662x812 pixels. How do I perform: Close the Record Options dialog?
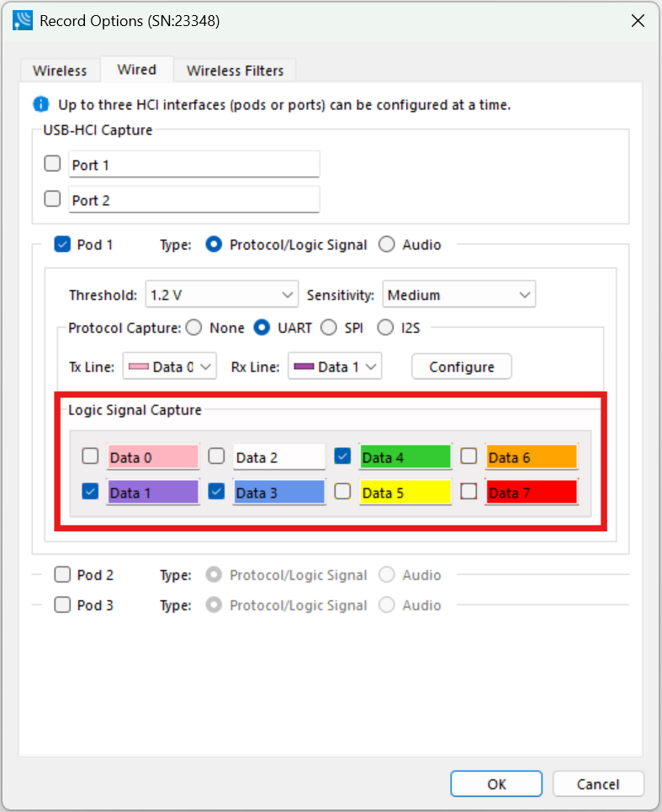[638, 21]
